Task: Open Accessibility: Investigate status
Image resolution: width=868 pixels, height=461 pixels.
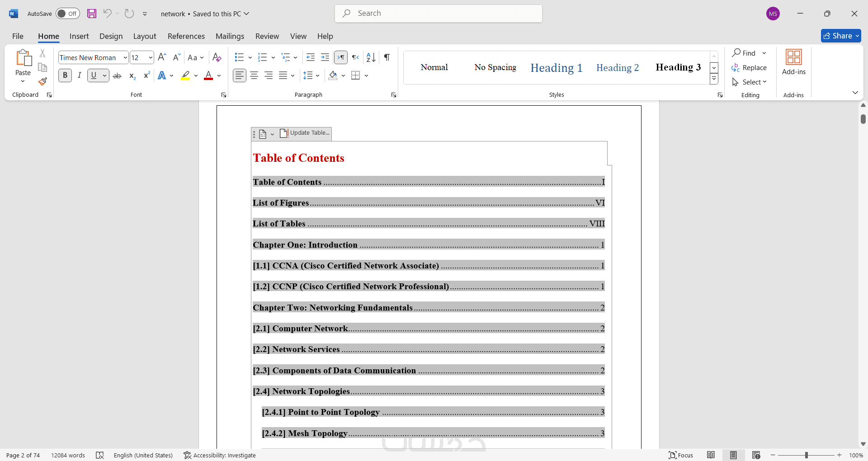Action: pos(220,455)
